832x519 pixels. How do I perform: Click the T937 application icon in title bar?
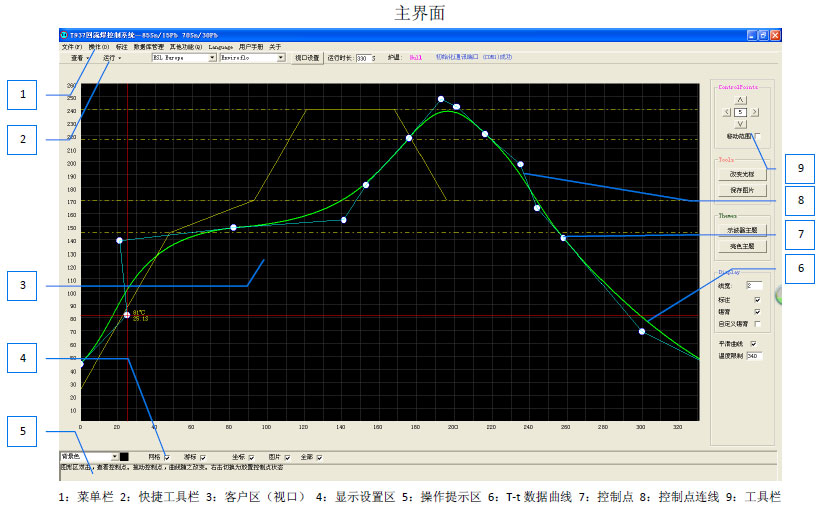click(64, 35)
